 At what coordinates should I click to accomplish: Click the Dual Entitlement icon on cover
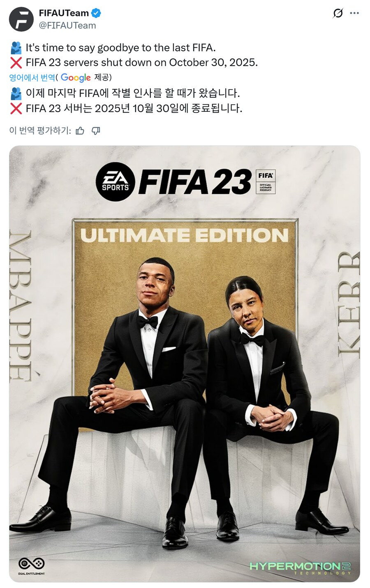pyautogui.click(x=31, y=566)
